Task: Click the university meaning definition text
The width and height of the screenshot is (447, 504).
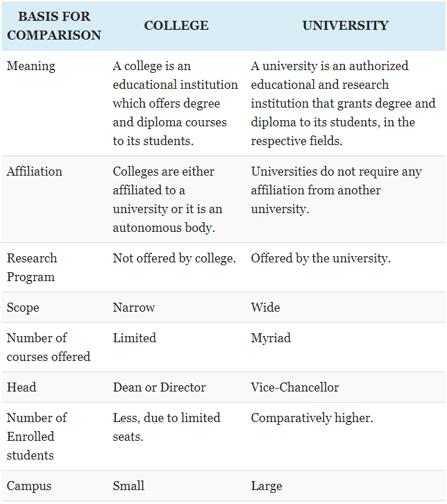Action: coord(343,103)
